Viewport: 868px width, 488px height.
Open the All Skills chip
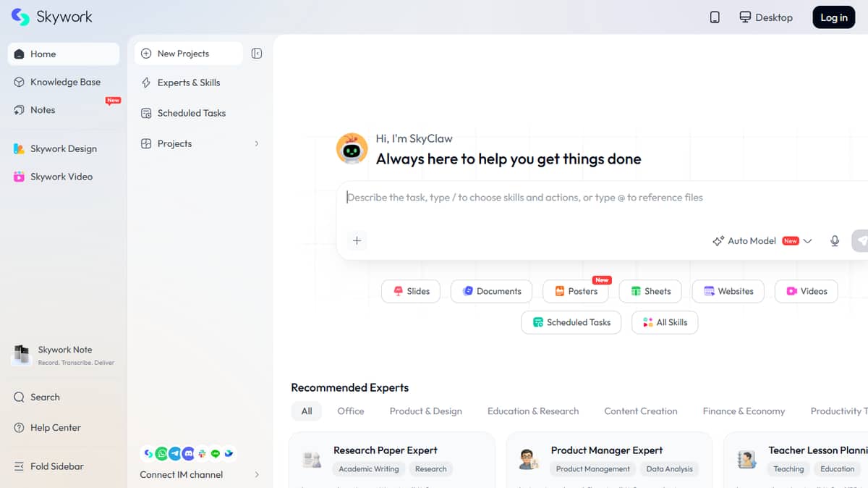click(x=665, y=322)
